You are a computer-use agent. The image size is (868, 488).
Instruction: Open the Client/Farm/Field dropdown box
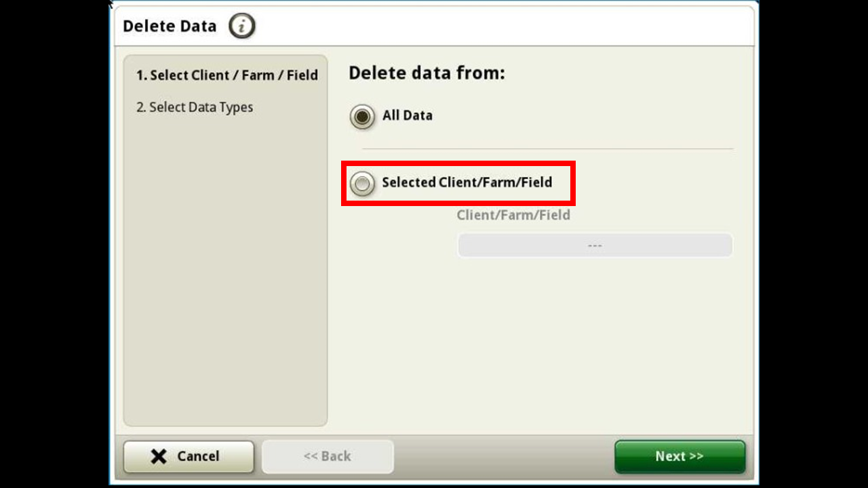pyautogui.click(x=595, y=245)
